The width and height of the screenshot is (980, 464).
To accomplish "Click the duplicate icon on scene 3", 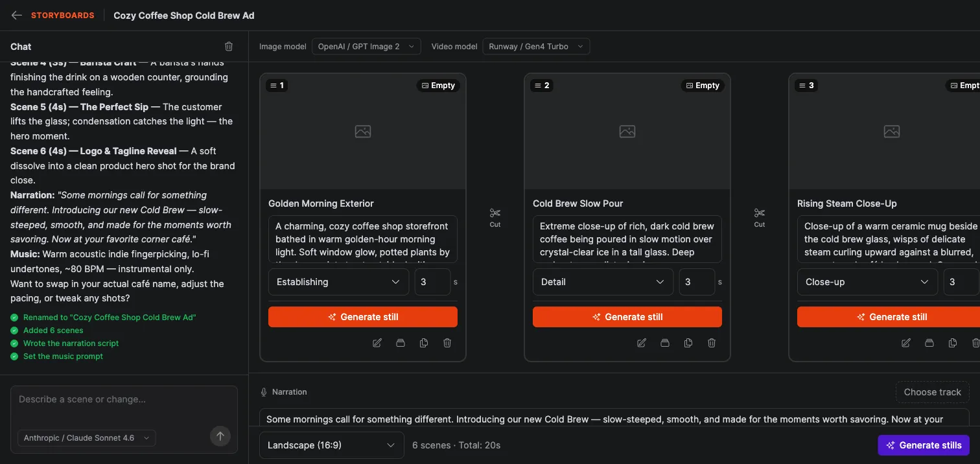I will 953,343.
